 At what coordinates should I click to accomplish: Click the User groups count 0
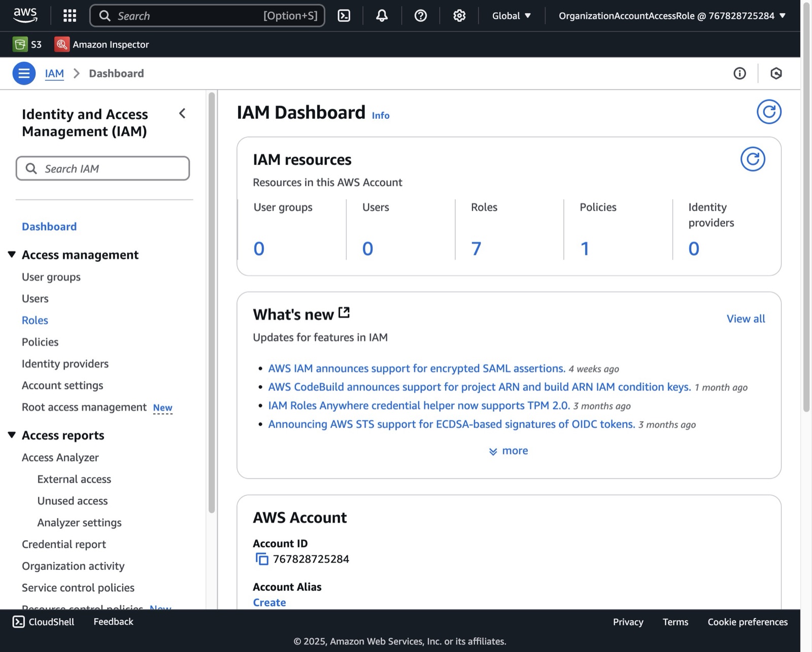tap(259, 249)
